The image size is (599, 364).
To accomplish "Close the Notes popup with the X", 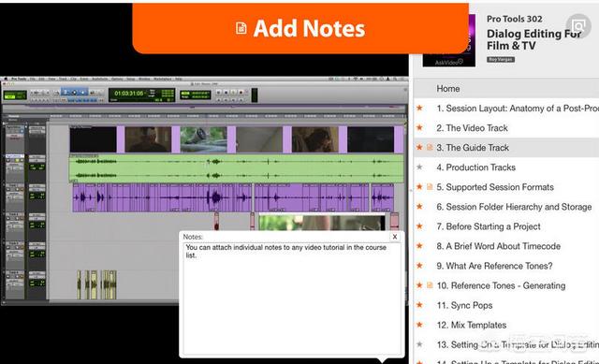I will (x=395, y=237).
